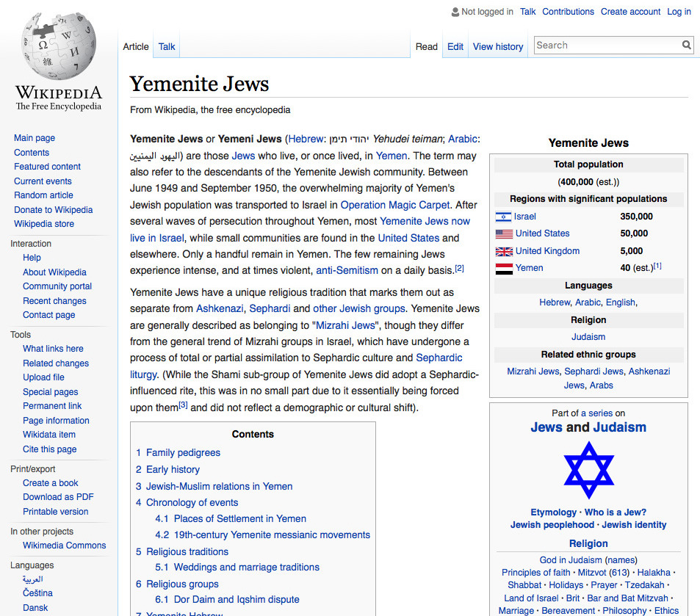The image size is (700, 616).
Task: Follow the Mizrahi Jews related group link
Action: click(533, 372)
